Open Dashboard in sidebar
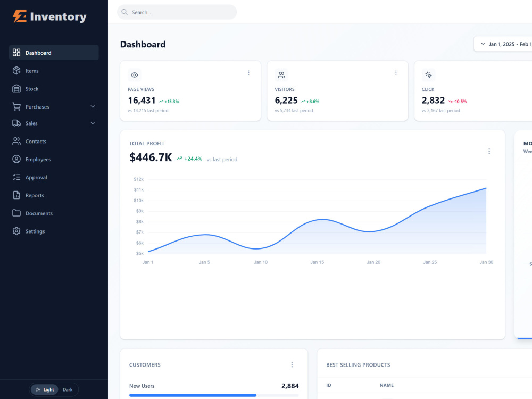 click(x=54, y=53)
